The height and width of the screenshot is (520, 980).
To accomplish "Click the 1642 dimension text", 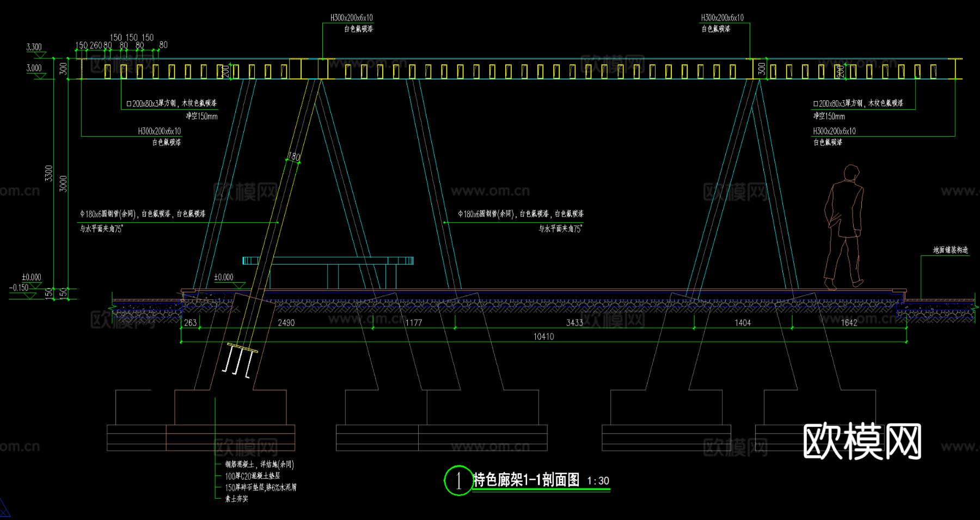I will pos(849,322).
